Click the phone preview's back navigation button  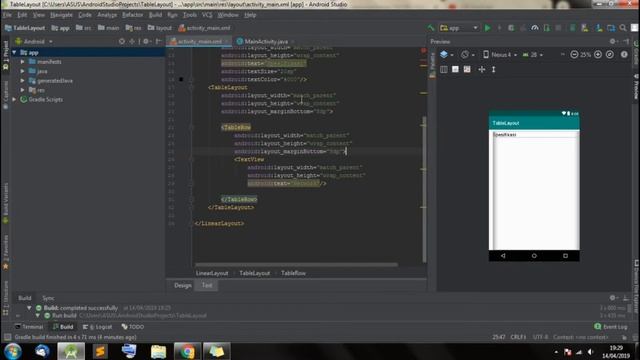[x=503, y=256]
